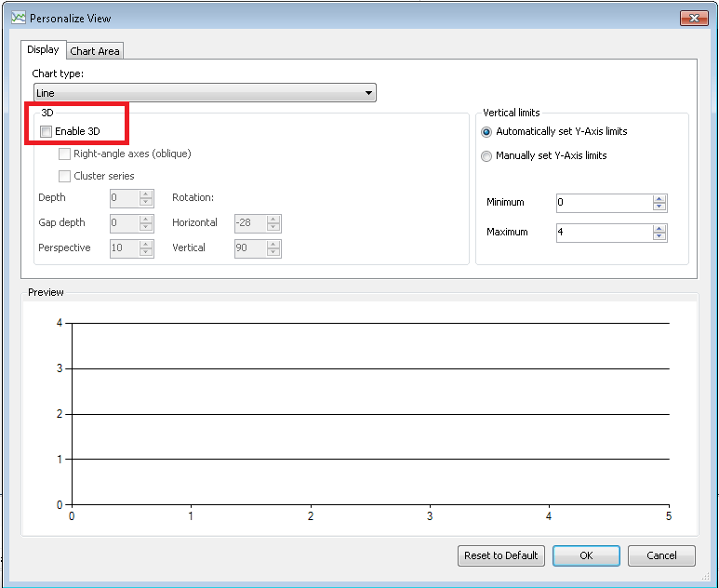The width and height of the screenshot is (719, 588).
Task: Increase the Depth spinner value
Action: tap(146, 194)
